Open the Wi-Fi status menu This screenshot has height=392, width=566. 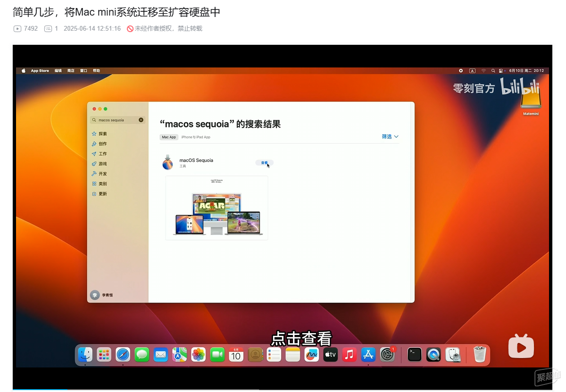click(483, 71)
